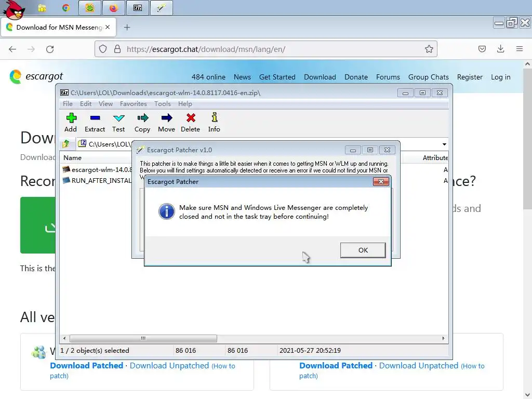The image size is (532, 399).
Task: Select the escargot-wlm-14.0.8 file row
Action: click(x=97, y=170)
